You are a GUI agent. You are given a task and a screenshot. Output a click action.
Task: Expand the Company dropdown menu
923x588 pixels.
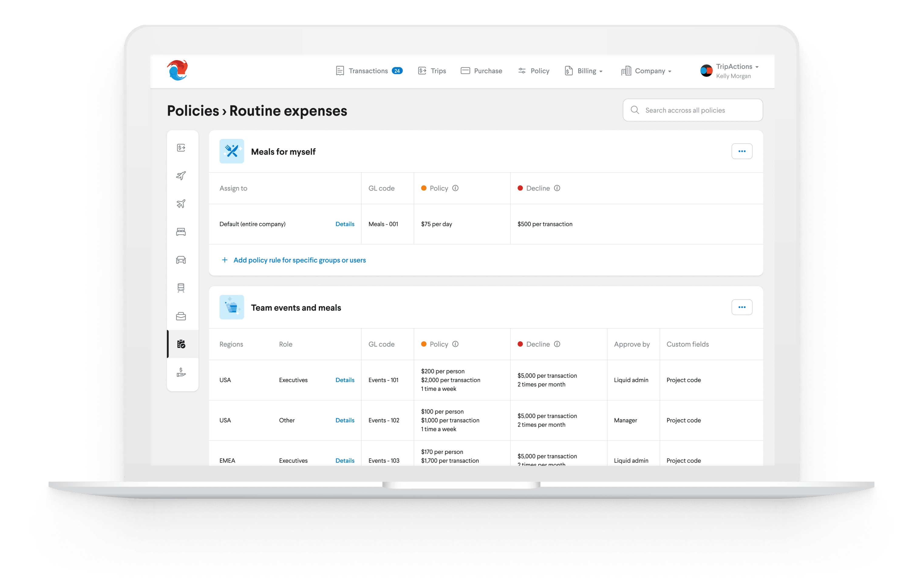[646, 71]
